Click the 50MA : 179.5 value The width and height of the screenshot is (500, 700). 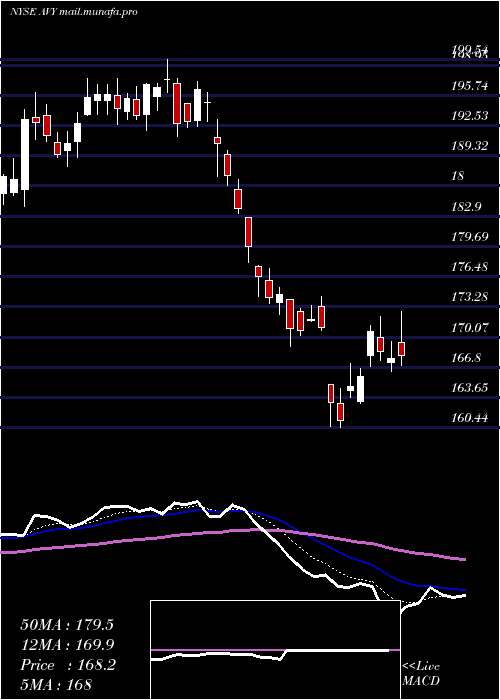pos(67,625)
